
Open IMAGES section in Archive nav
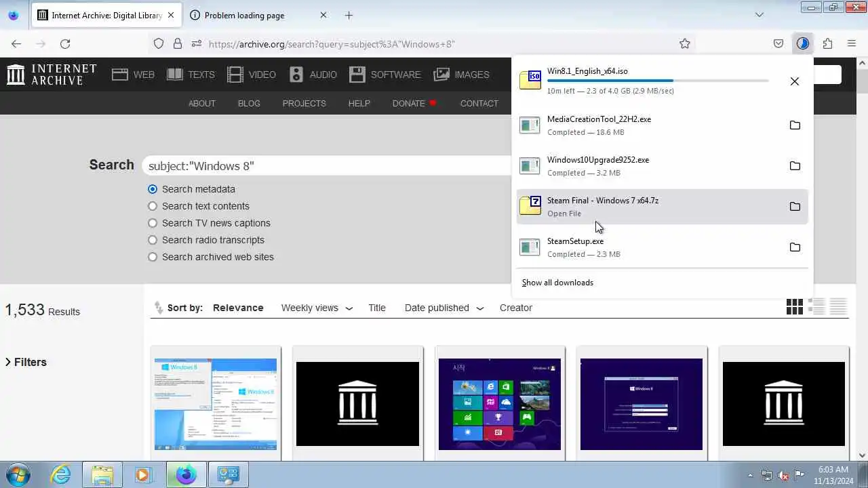[x=462, y=75]
